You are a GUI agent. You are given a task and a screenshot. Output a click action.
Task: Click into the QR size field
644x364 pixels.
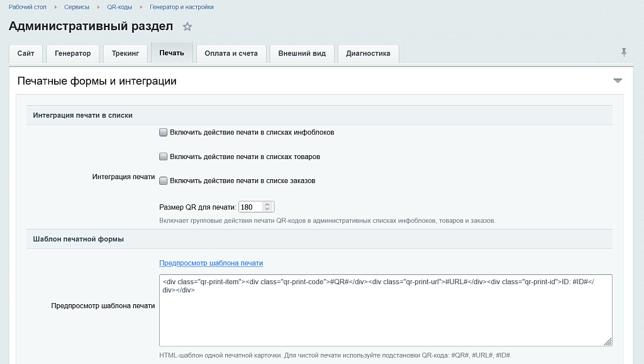pyautogui.click(x=252, y=207)
